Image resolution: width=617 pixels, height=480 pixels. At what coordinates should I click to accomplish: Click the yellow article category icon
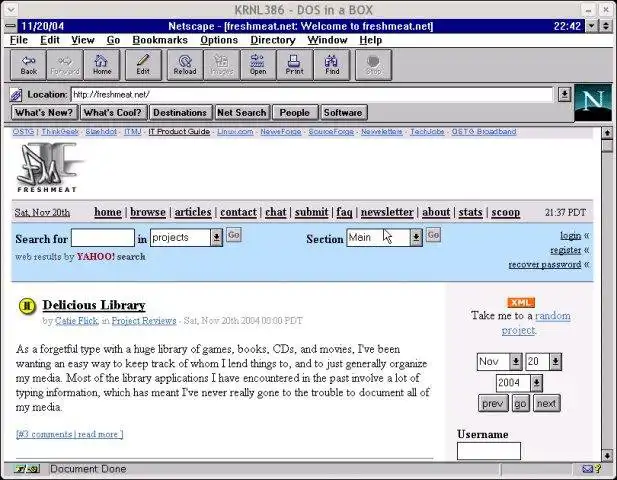pyautogui.click(x=27, y=306)
